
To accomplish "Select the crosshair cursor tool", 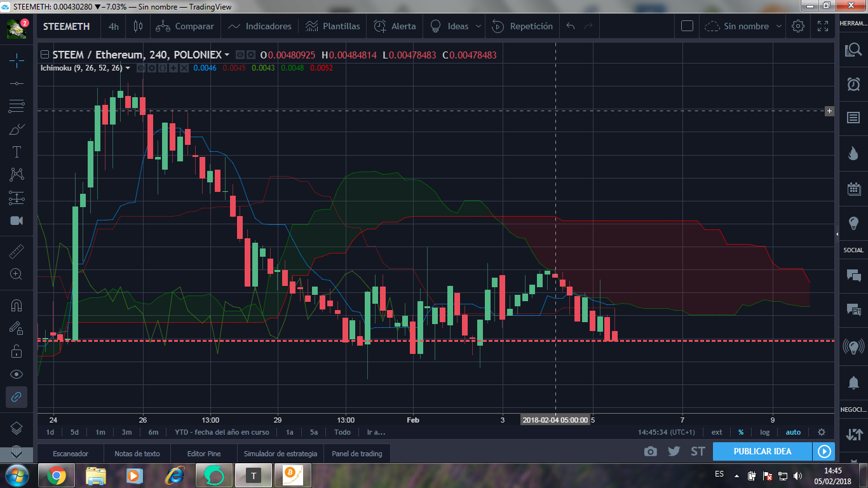I will tap(17, 60).
